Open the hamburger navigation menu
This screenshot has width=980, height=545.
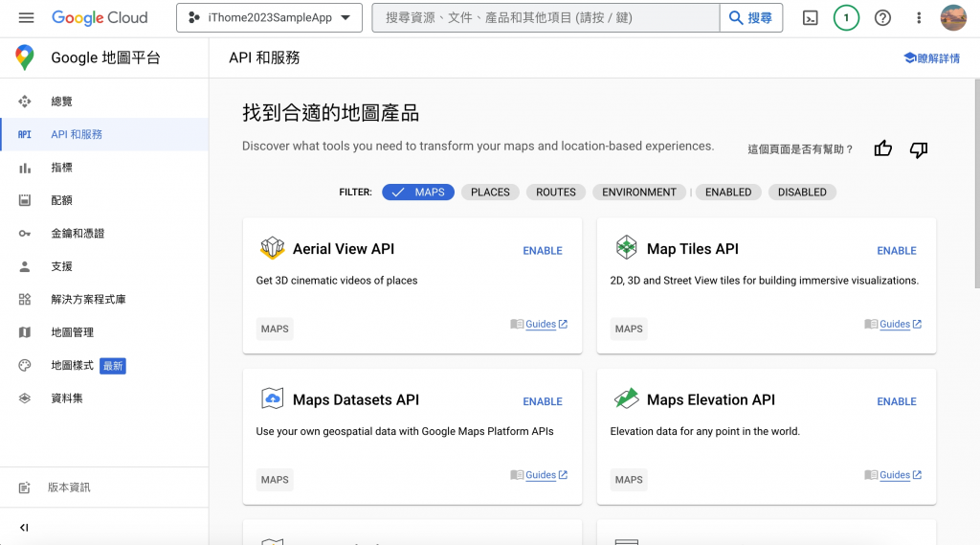click(x=26, y=17)
